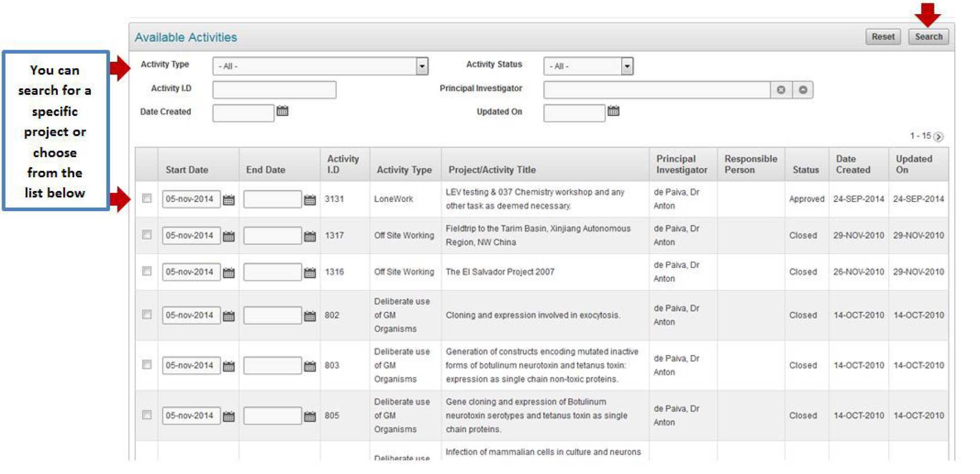Image resolution: width=980 pixels, height=474 pixels.
Task: Click End Date field for activity 3131
Action: click(x=272, y=200)
